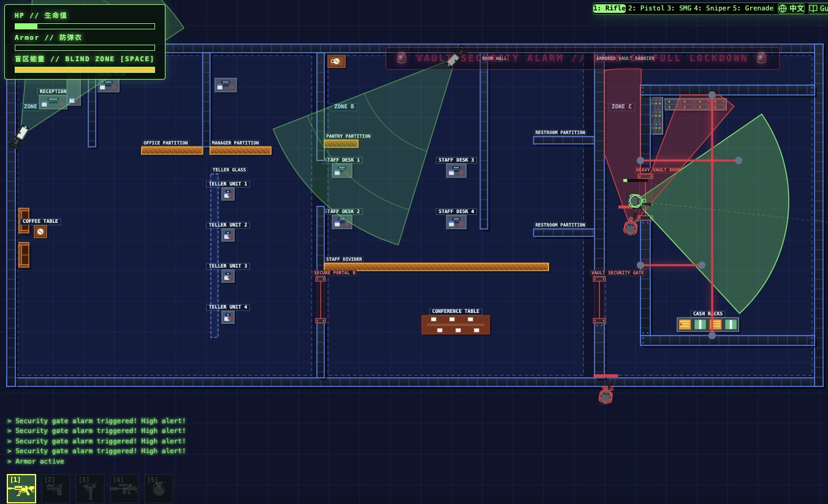828x504 pixels.
Task: Target the red guard below the bottom wall
Action: pyautogui.click(x=606, y=396)
